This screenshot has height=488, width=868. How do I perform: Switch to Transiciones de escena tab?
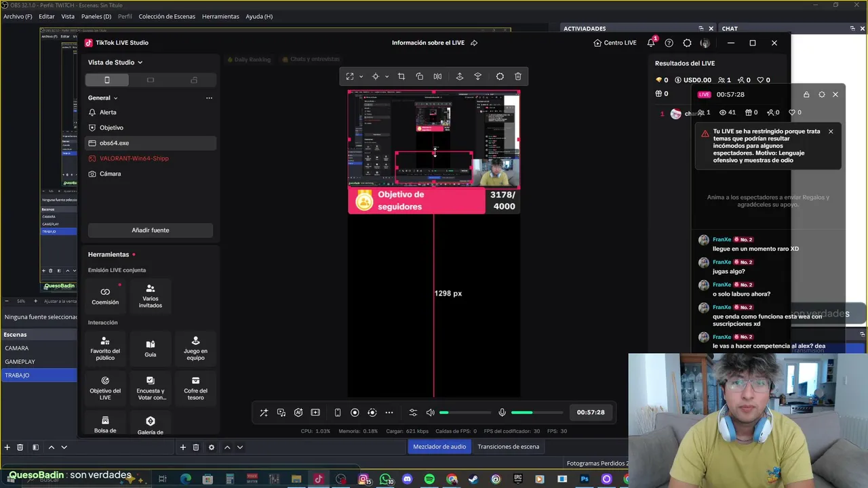pyautogui.click(x=509, y=447)
